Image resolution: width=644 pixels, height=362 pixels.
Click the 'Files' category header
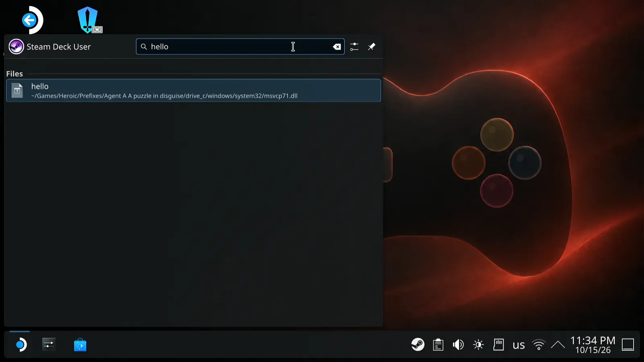coord(14,74)
